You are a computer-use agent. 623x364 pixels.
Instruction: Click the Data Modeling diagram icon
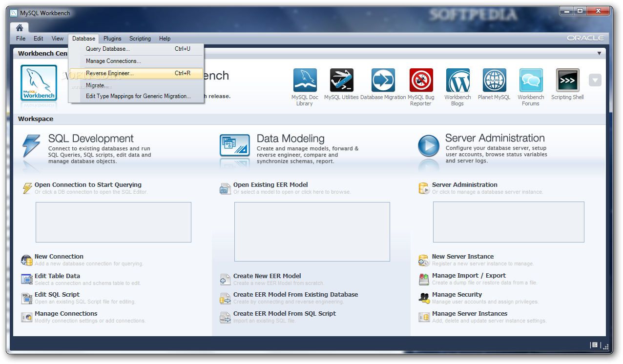235,145
